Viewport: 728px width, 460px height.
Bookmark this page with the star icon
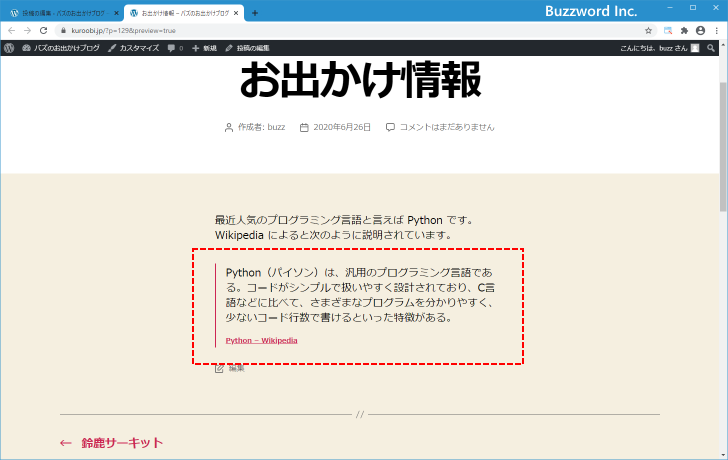pyautogui.click(x=648, y=31)
